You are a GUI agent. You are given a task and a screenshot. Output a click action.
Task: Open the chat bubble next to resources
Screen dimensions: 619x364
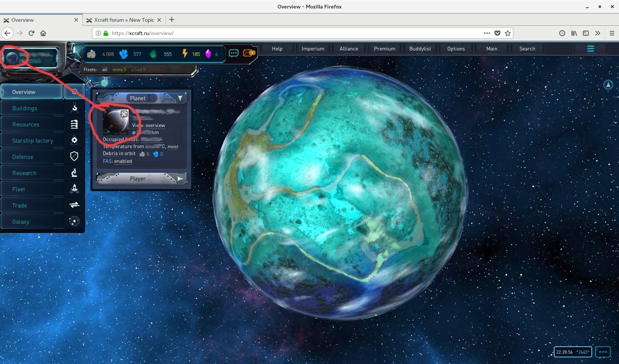click(234, 53)
